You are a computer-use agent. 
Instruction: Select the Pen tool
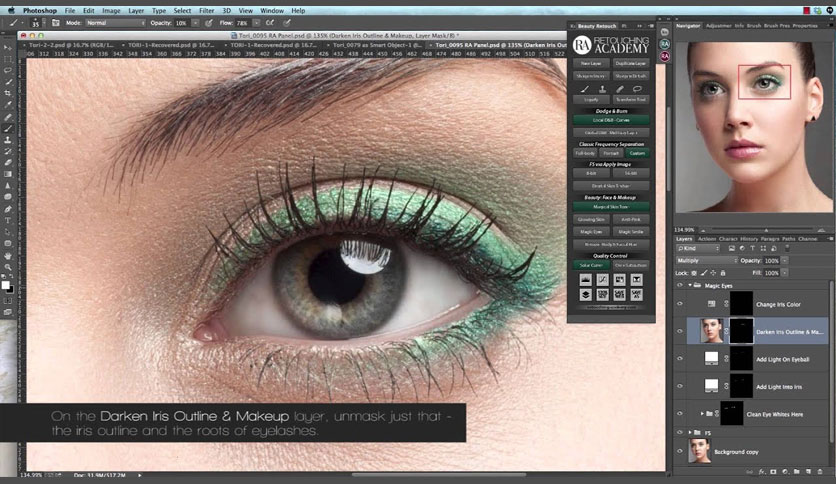click(8, 209)
